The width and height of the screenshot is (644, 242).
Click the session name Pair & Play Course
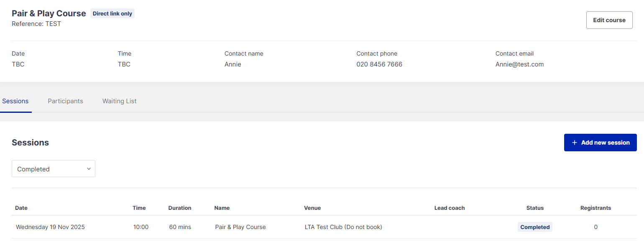(x=240, y=227)
